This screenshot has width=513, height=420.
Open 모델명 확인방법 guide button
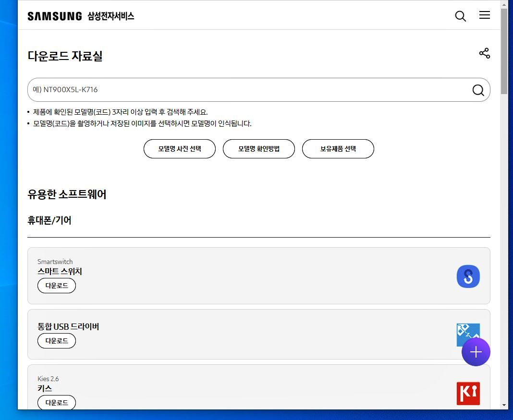[x=259, y=149]
